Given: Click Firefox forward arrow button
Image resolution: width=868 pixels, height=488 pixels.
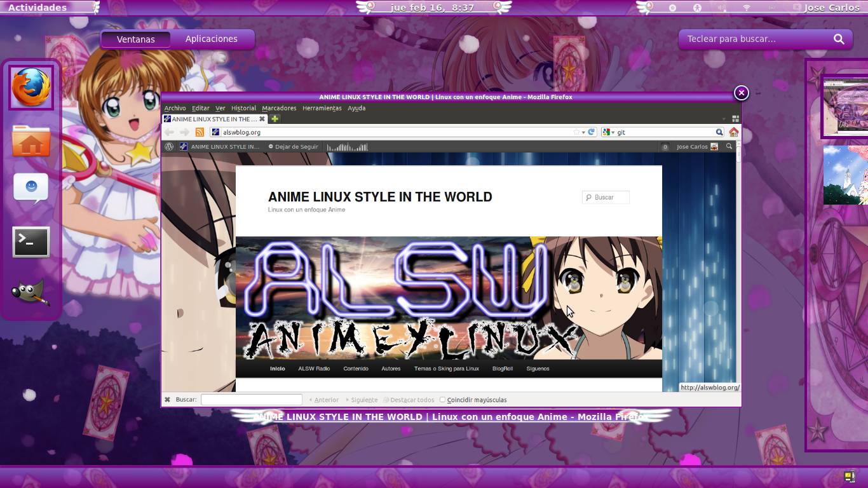Looking at the screenshot, I should [x=184, y=132].
